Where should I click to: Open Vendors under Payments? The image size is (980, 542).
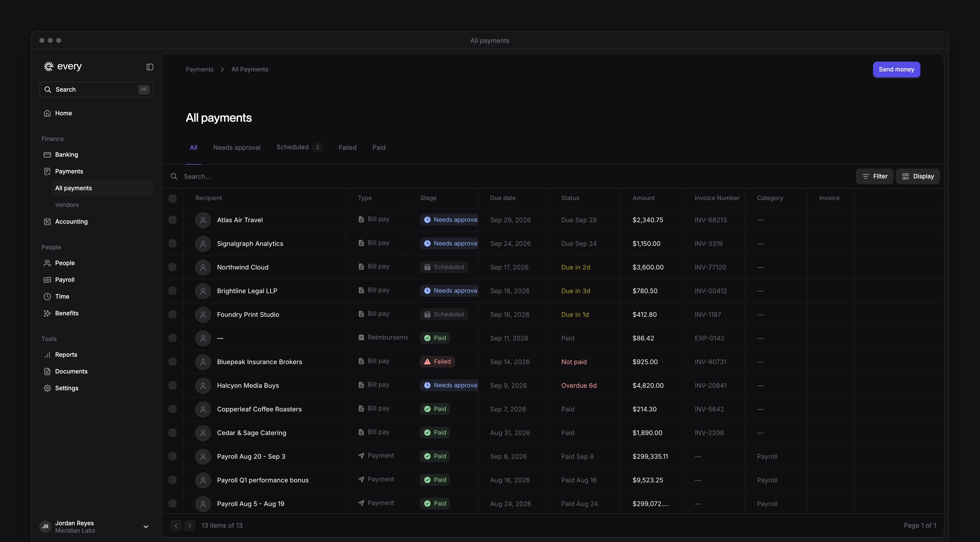tap(102, 205)
